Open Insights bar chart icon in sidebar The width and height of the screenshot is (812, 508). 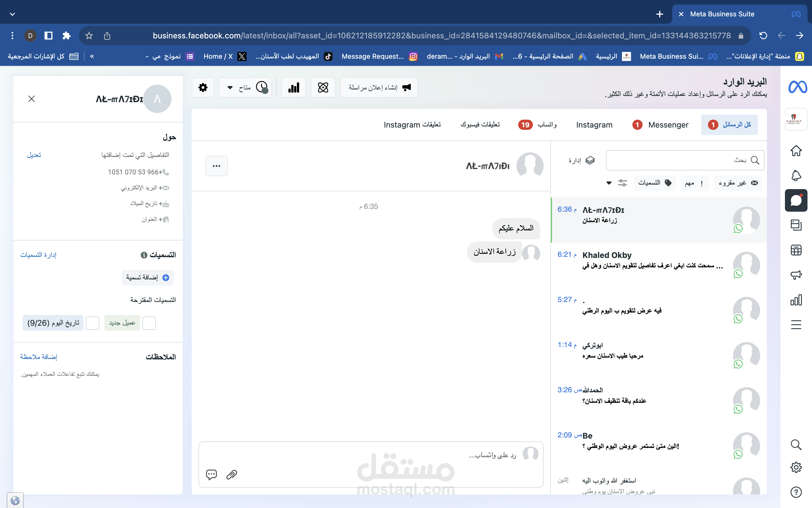(x=796, y=300)
